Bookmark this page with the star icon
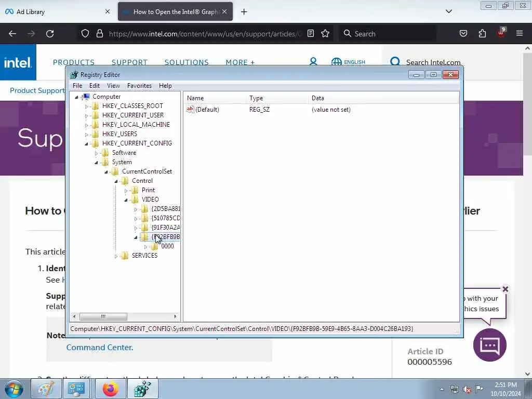 coord(325,33)
